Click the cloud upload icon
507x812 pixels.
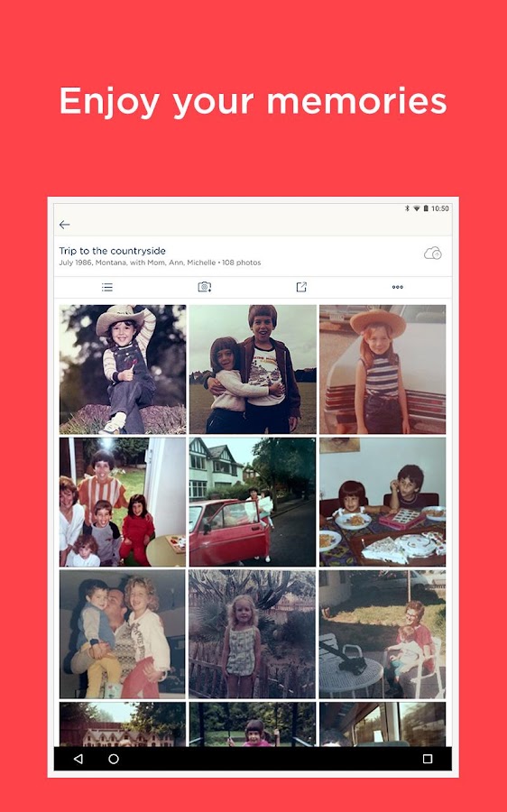point(432,254)
